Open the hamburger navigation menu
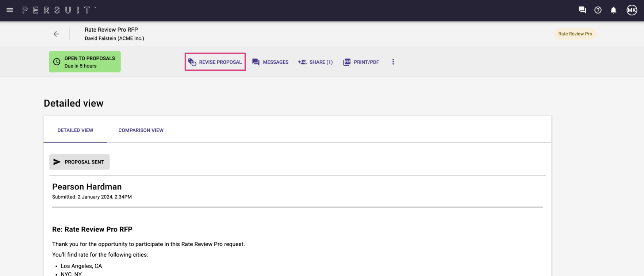This screenshot has height=276, width=644. click(10, 10)
